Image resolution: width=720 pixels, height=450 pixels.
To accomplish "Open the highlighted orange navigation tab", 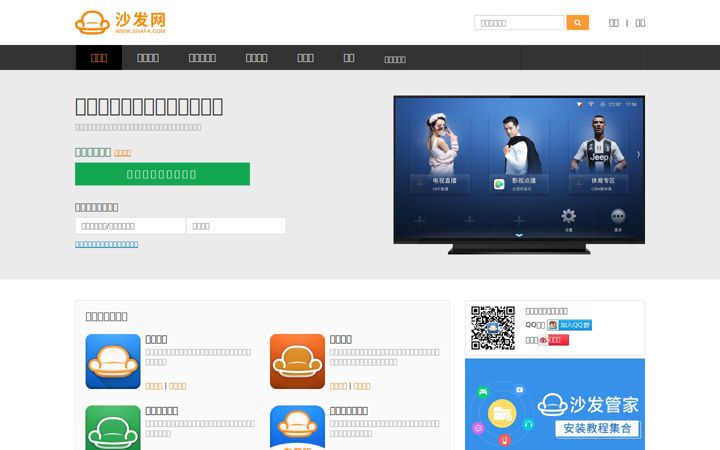I will (99, 58).
